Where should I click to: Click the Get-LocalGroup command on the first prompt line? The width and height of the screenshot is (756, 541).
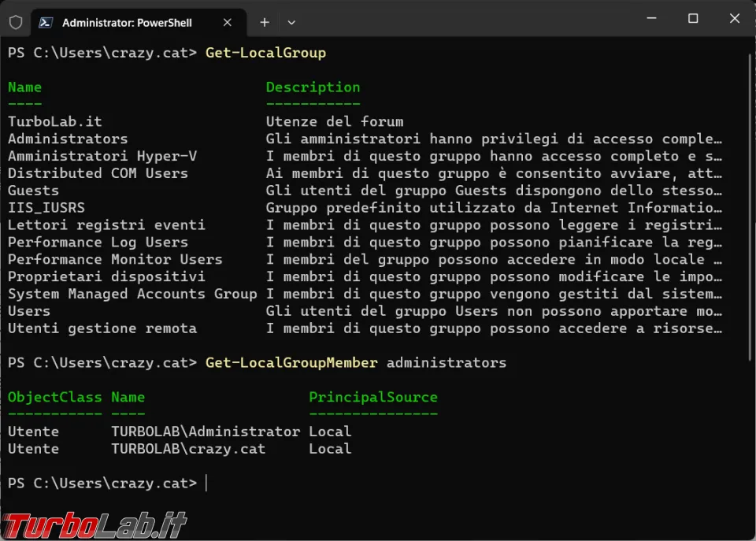coord(265,53)
